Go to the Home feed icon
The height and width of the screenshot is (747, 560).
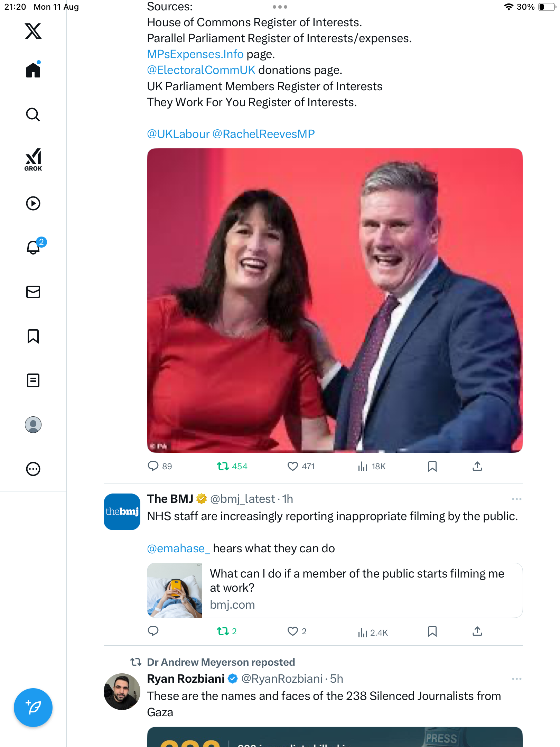(33, 70)
